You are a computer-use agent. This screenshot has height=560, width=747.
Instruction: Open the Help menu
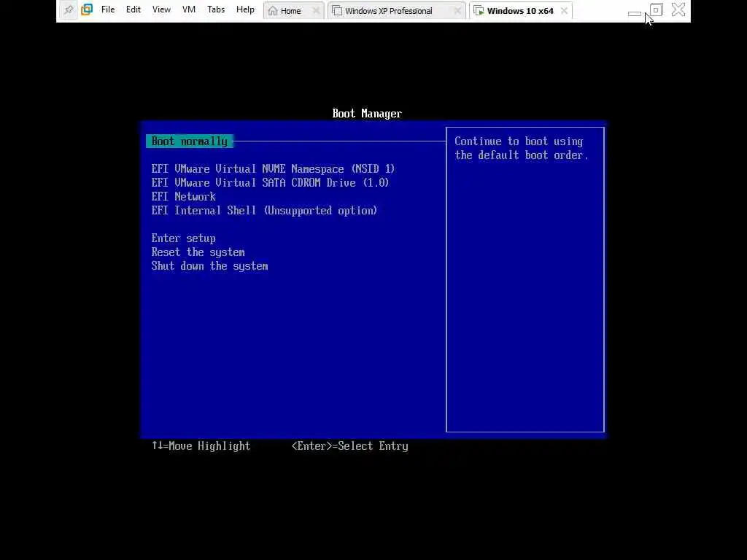coord(245,9)
